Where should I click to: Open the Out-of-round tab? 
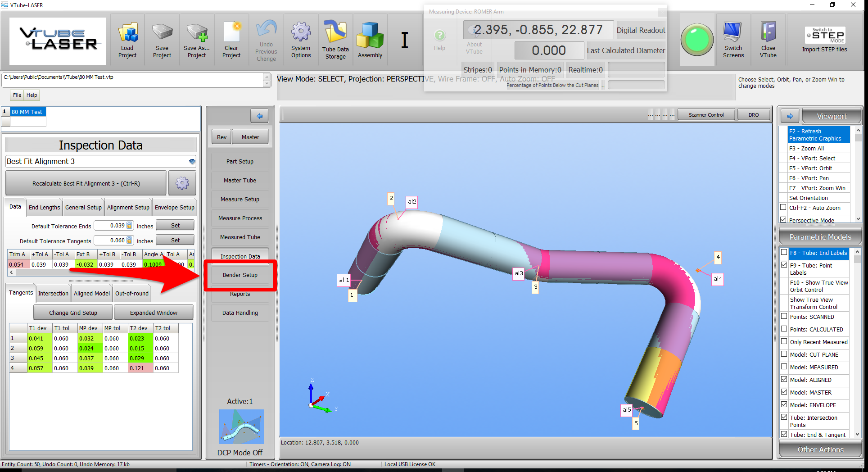pos(131,294)
